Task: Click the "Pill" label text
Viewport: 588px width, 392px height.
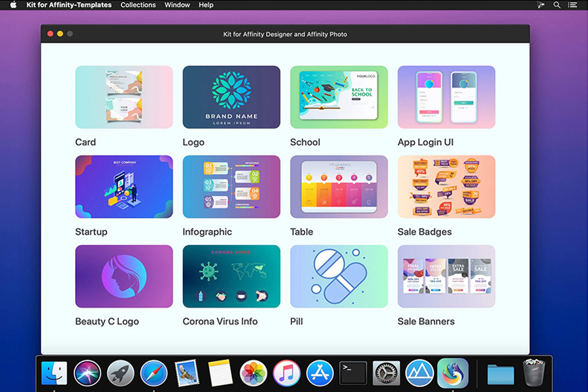Action: [296, 321]
